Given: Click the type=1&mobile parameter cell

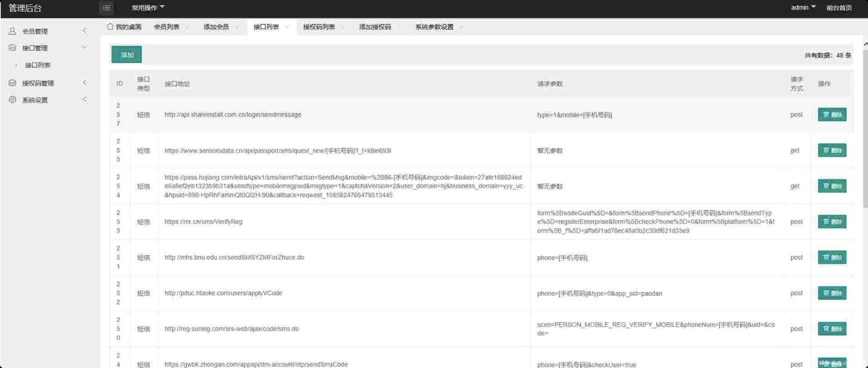Looking at the screenshot, I should click(574, 115).
